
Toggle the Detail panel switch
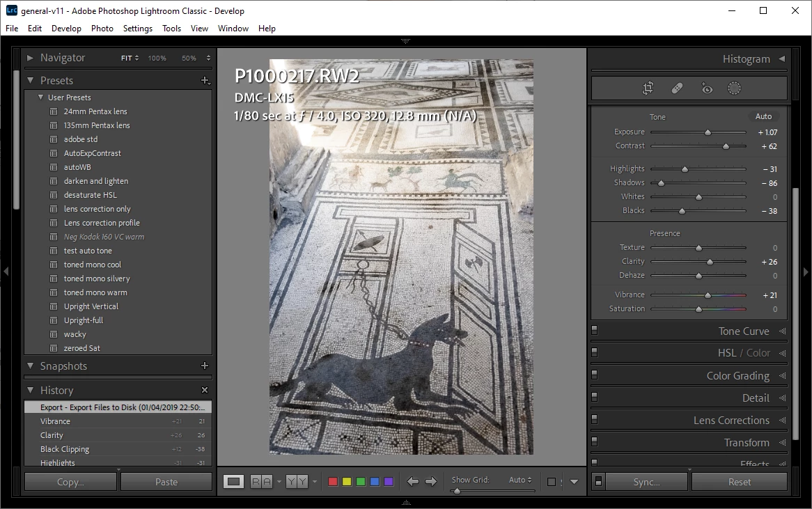[x=595, y=397]
